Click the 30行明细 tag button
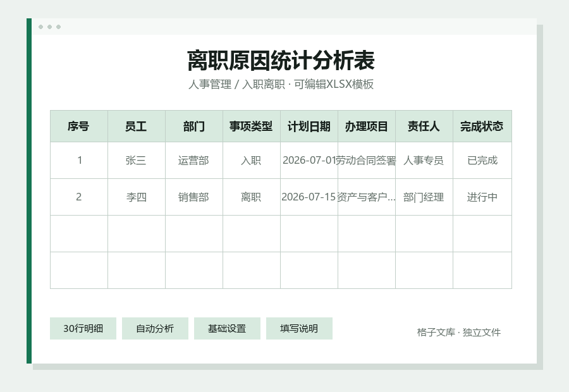 83,329
